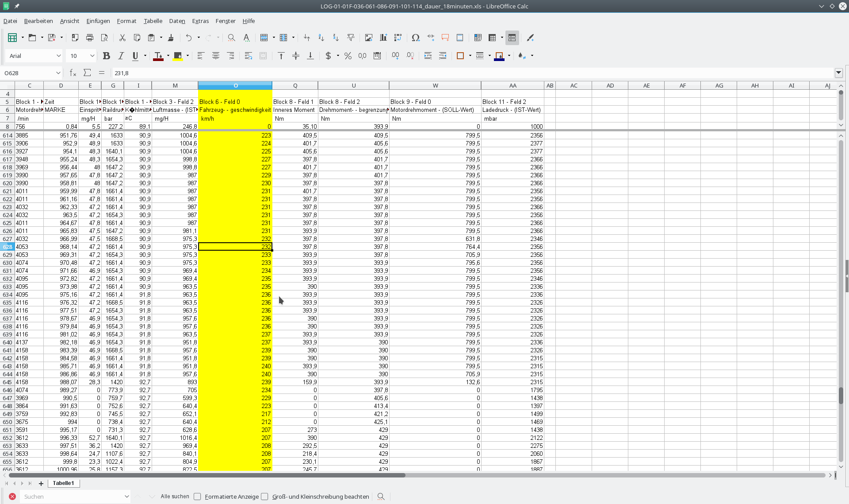Open the Suchen search box dropdown

pyautogui.click(x=126, y=496)
